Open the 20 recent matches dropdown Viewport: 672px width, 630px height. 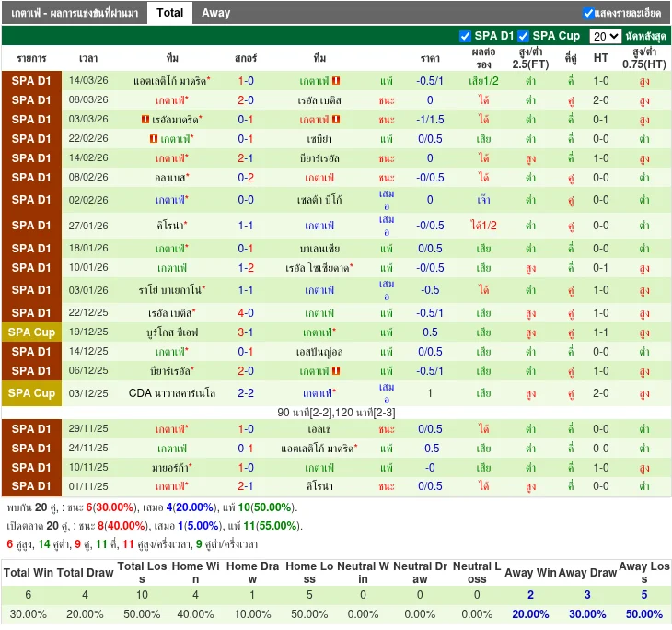(x=605, y=36)
